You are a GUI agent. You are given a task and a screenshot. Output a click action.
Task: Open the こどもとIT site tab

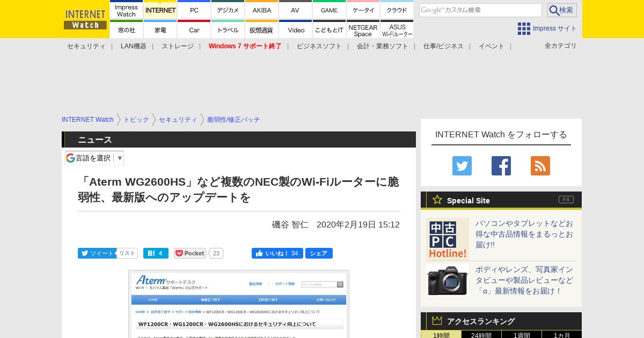point(330,29)
